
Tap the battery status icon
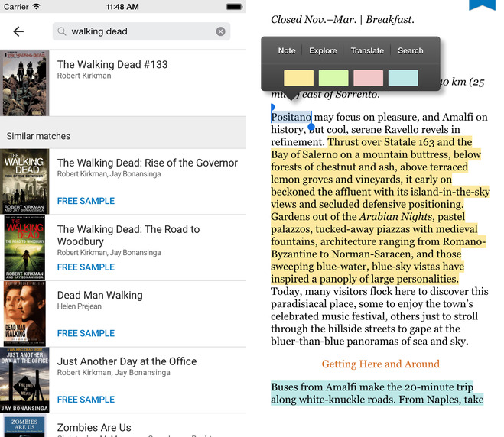click(x=235, y=6)
